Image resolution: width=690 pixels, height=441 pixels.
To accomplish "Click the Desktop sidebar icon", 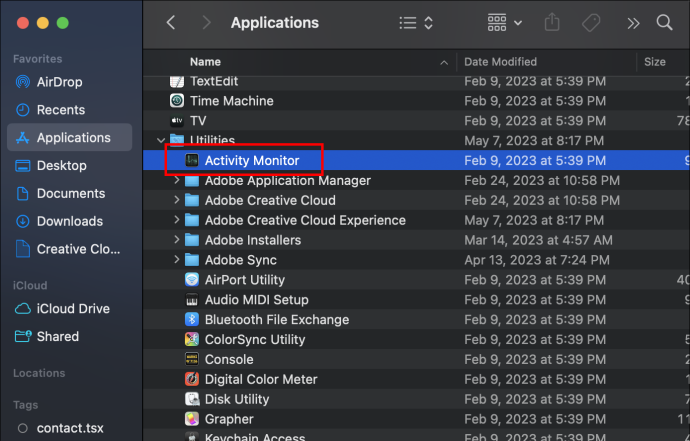I will point(22,166).
